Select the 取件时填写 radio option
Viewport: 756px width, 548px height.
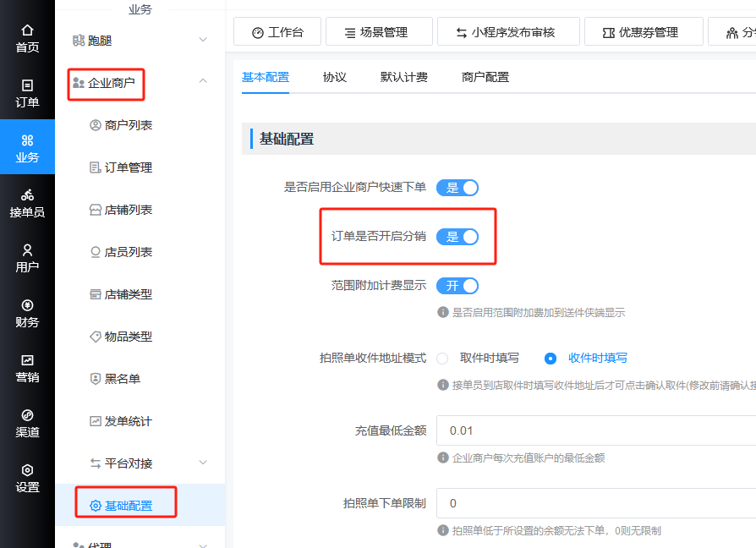point(442,359)
